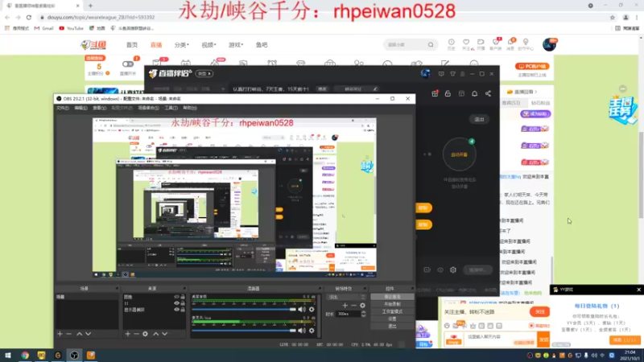Screen dimensions: 644x362
Task: Move scene up in OBS scenes panel
Action: coord(79,334)
